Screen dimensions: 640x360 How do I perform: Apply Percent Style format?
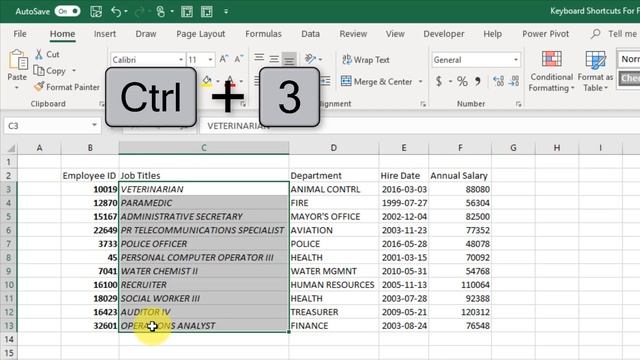[x=462, y=81]
